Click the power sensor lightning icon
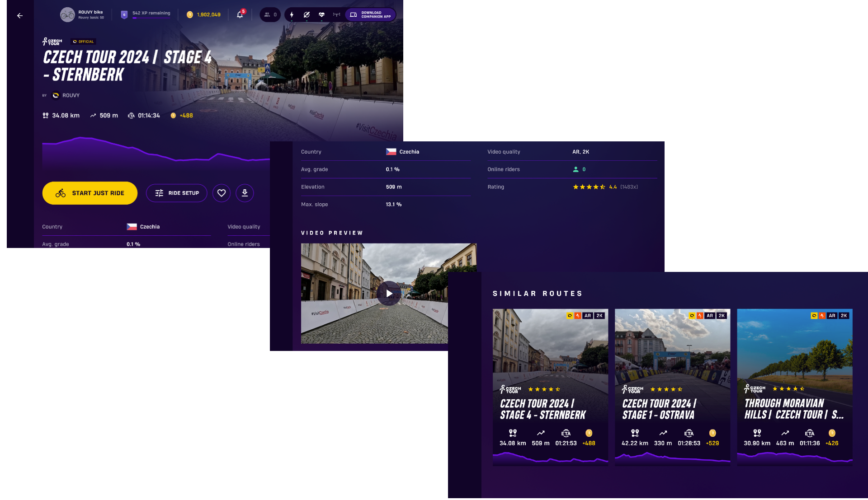 (292, 14)
